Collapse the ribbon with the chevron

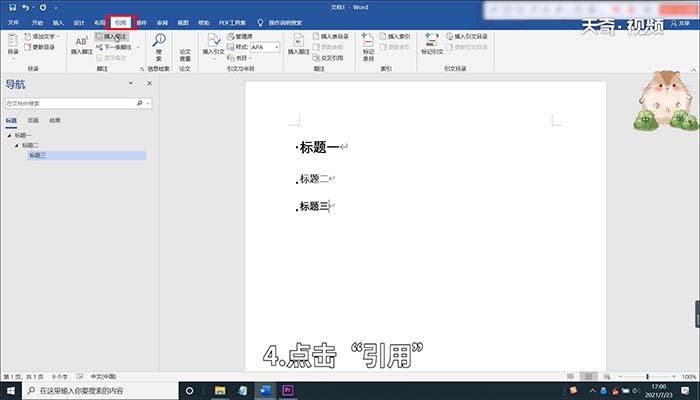pyautogui.click(x=693, y=70)
